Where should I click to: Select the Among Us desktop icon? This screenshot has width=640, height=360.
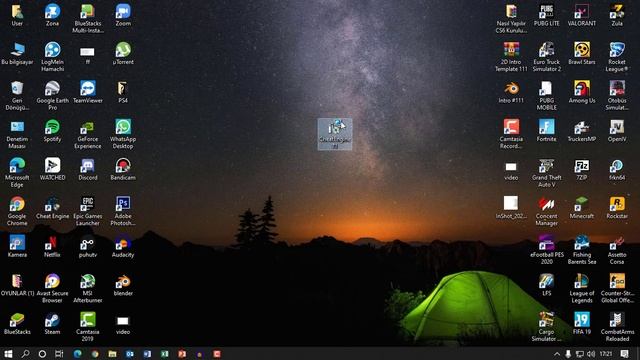coord(582,92)
